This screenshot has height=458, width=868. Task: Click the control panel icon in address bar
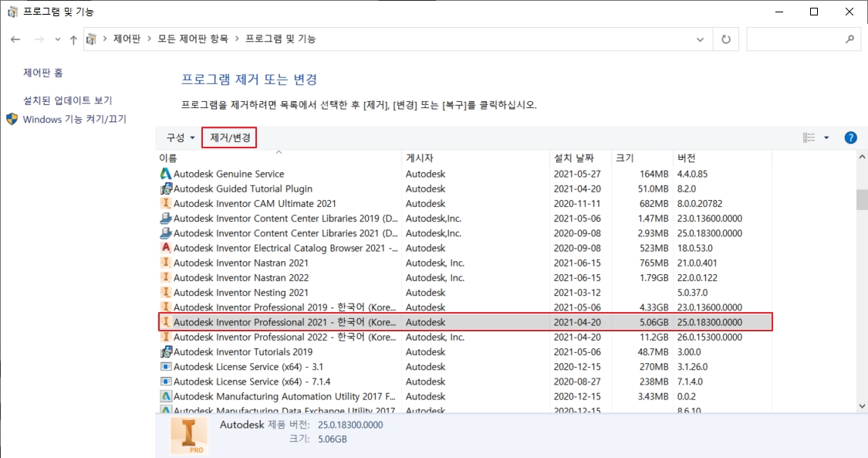91,39
